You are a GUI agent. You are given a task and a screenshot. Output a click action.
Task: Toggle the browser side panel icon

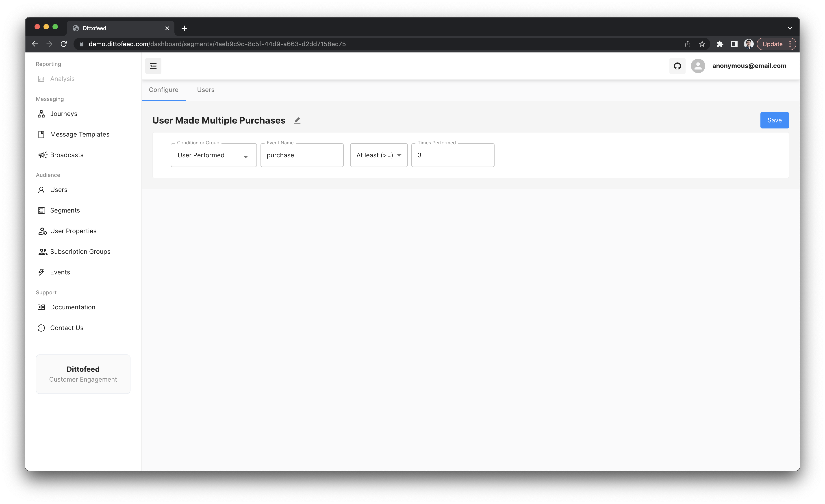click(x=734, y=44)
